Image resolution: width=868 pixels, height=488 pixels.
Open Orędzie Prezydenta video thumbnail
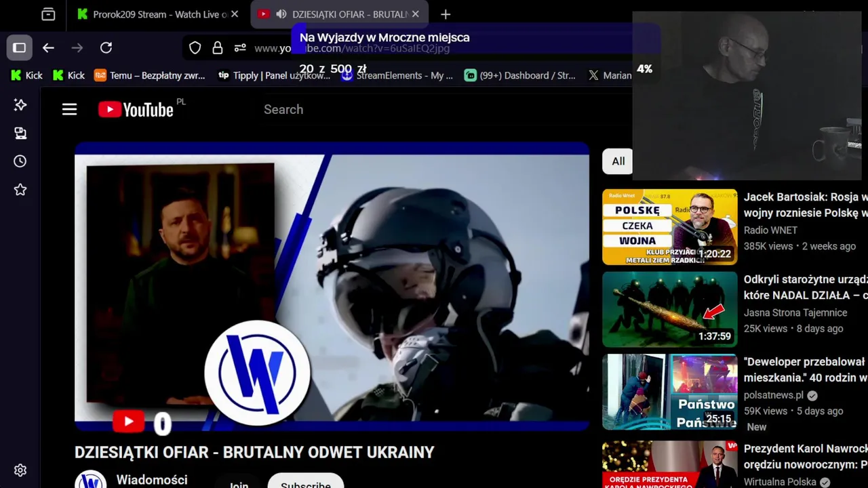click(x=669, y=464)
